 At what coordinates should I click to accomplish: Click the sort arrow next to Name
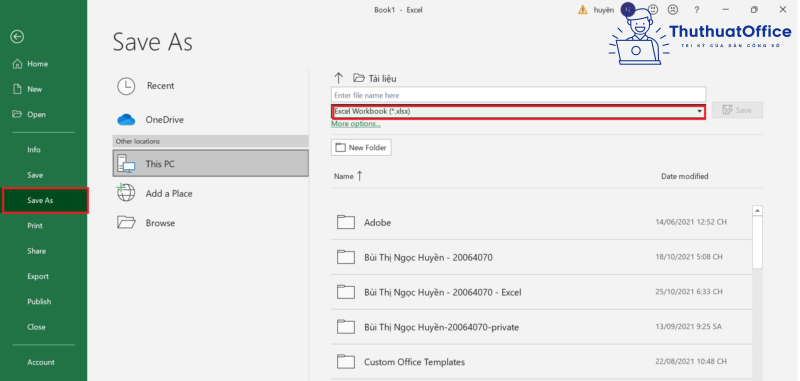click(360, 176)
